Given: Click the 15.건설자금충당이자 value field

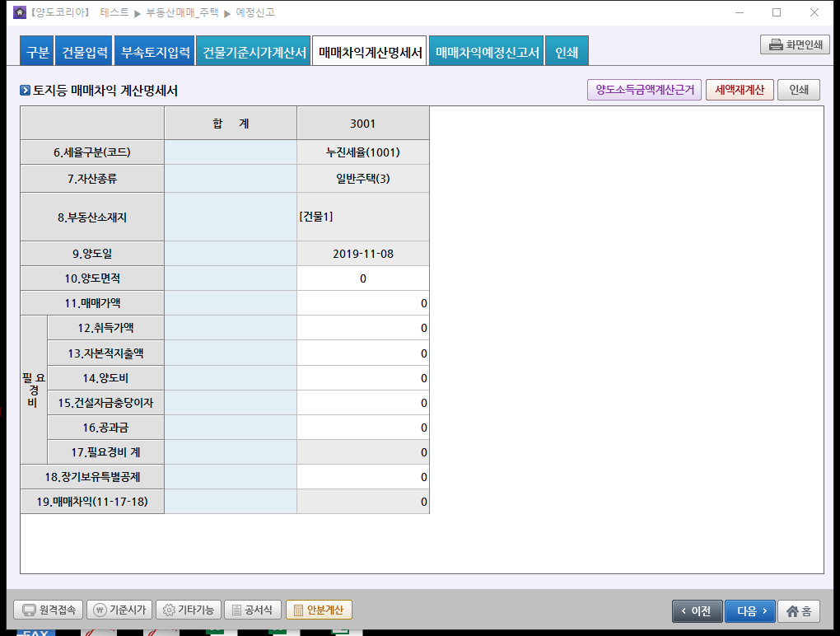Looking at the screenshot, I should (x=363, y=403).
